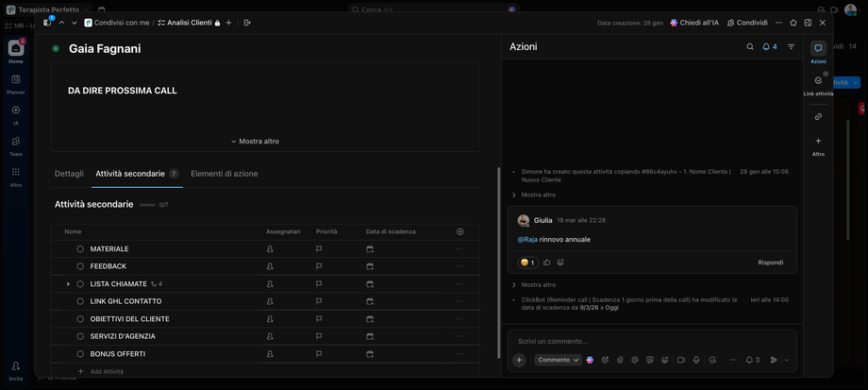Click the @ mention icon in comment toolbar
Screen dimensions: 868x390
click(x=635, y=360)
